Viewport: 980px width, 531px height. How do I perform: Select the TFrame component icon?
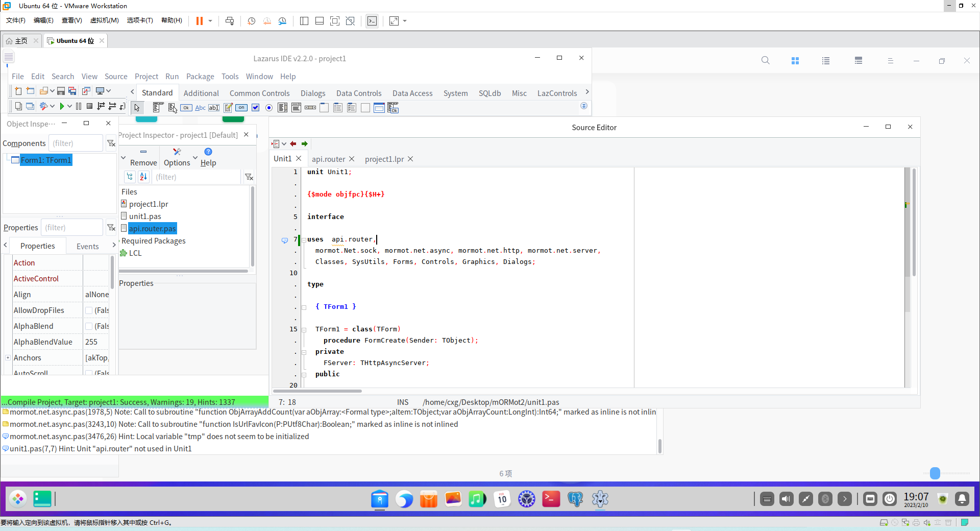(x=379, y=107)
